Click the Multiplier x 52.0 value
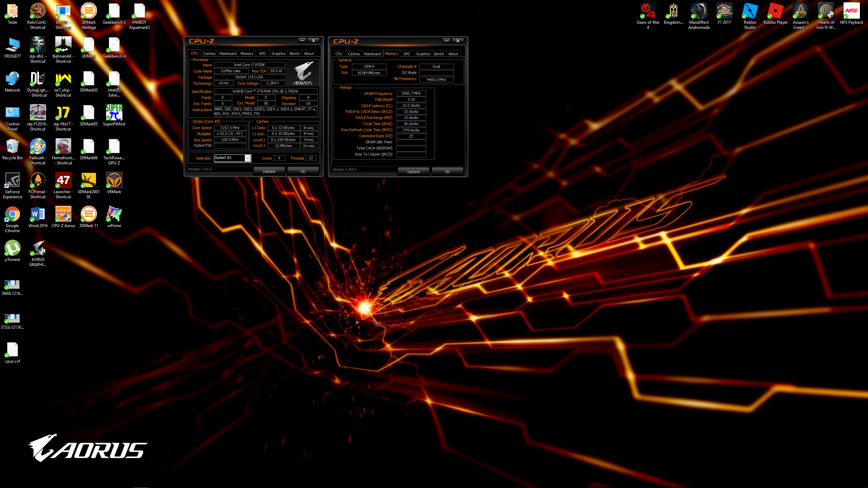 click(x=230, y=134)
